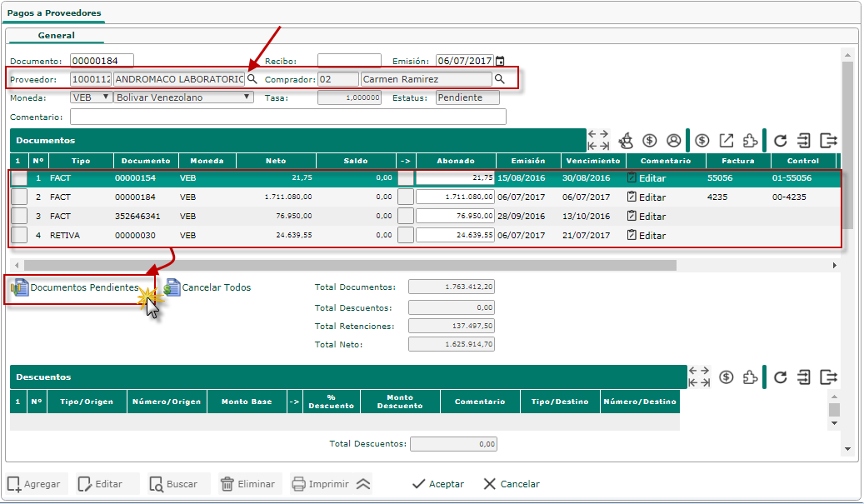Click the puzzle piece icon in Descuentos toolbar
864x504 pixels.
coord(751,377)
